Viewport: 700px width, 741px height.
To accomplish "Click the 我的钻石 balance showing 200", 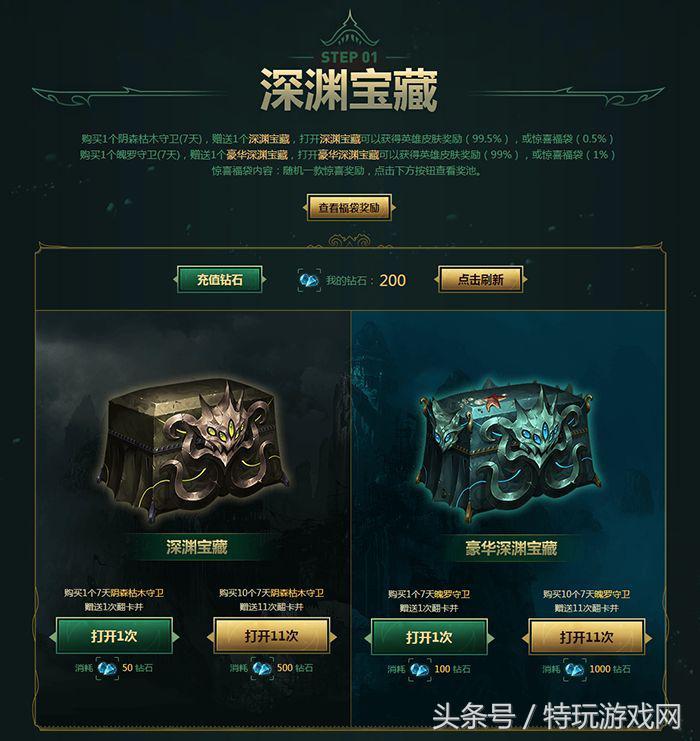I will coord(366,280).
